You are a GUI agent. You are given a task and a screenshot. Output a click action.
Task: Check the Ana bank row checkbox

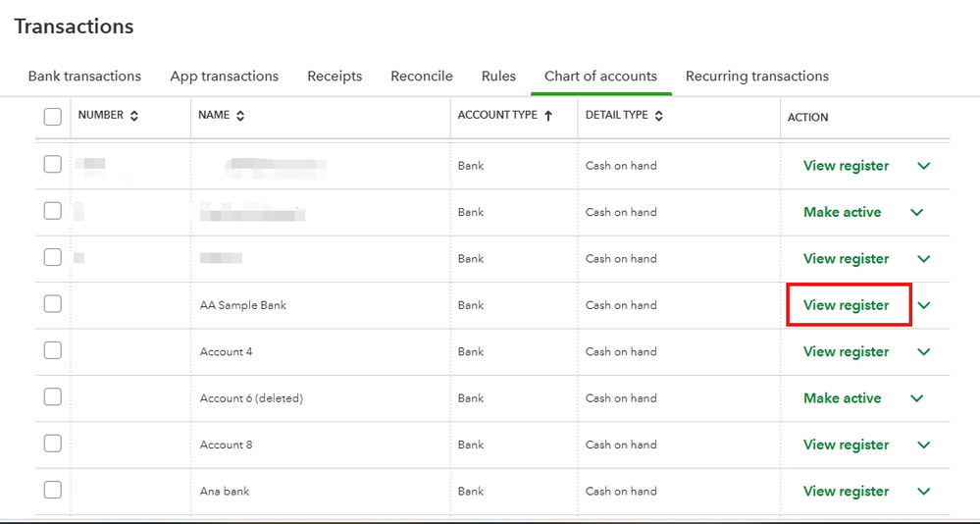pyautogui.click(x=53, y=490)
